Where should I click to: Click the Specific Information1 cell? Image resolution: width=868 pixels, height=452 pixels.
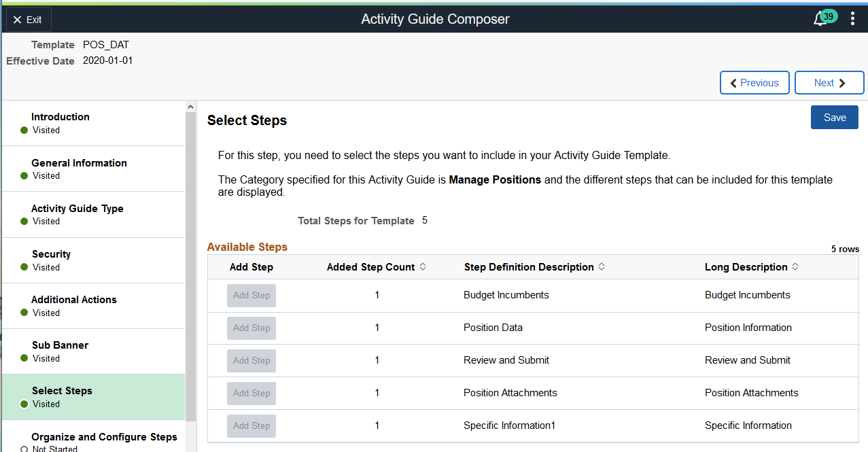(x=510, y=425)
